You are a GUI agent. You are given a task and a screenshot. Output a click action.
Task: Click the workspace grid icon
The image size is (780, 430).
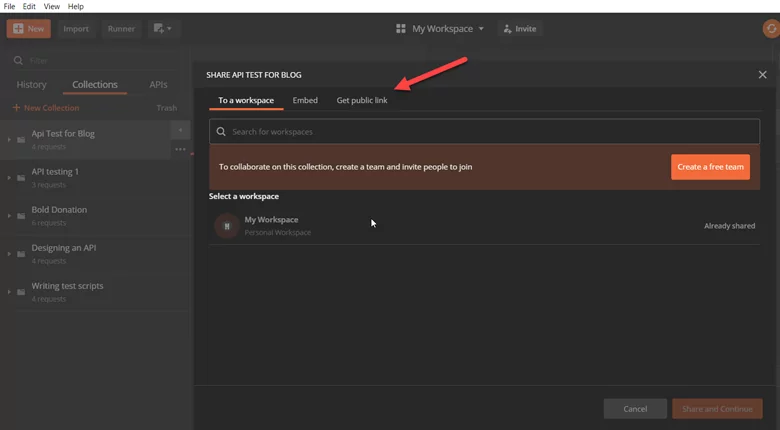point(400,29)
